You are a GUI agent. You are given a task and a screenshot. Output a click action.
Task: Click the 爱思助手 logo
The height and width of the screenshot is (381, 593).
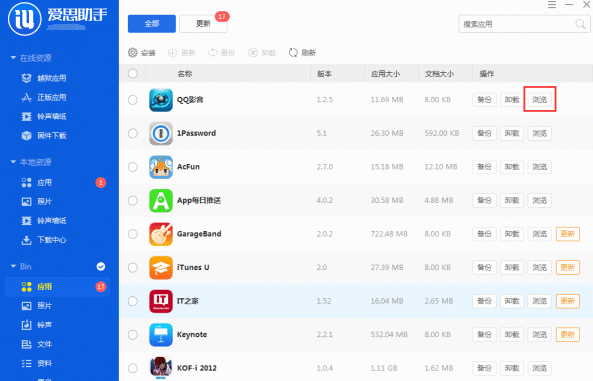(57, 18)
